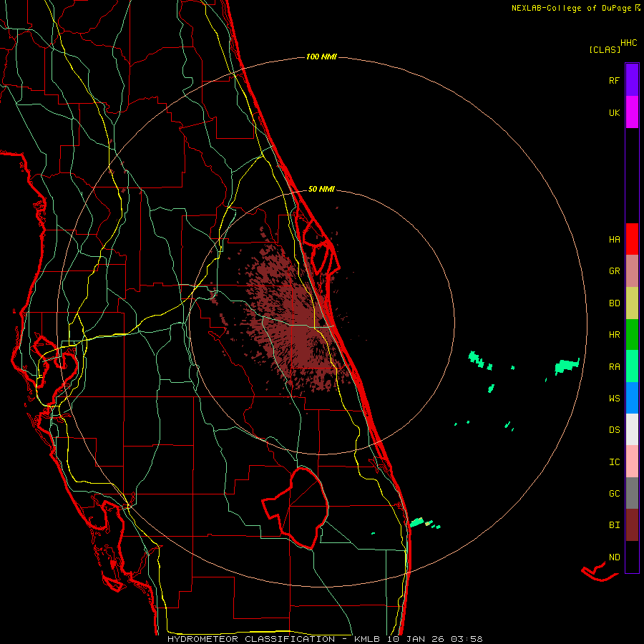Click the RF legend label
The width and height of the screenshot is (644, 644).
614,80
